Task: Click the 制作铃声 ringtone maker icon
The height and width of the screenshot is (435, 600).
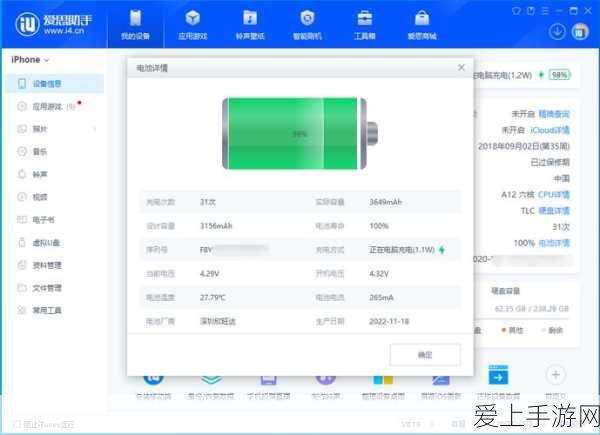Action: 326,378
